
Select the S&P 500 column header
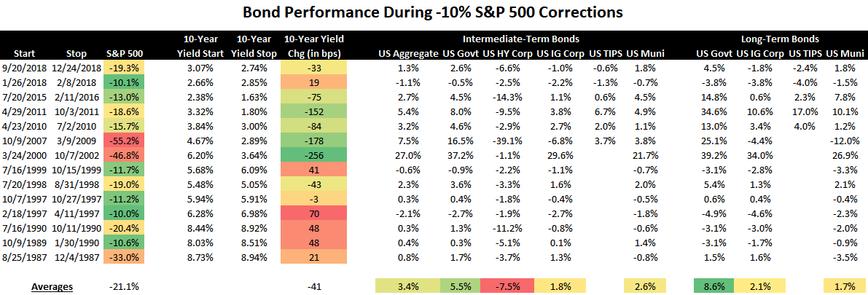(x=125, y=53)
